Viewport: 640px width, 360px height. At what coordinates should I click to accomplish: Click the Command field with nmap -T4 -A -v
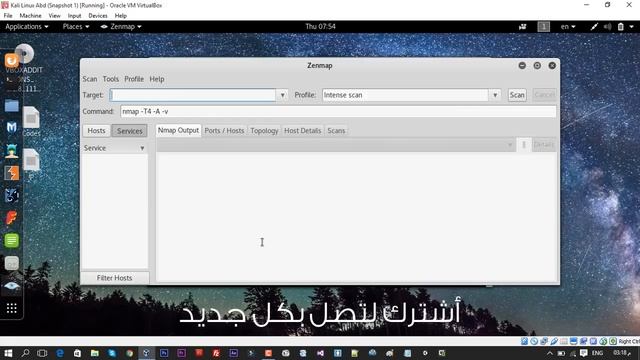[338, 111]
